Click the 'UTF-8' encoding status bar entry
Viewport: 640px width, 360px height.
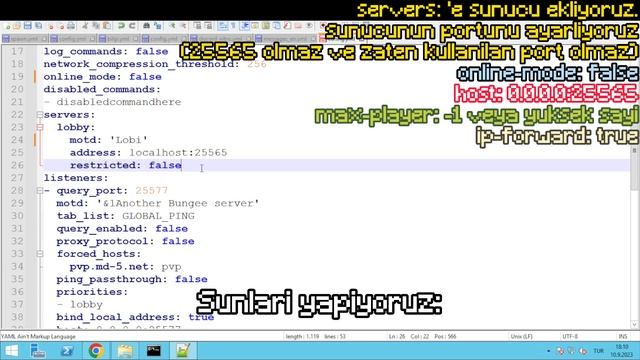[x=570, y=336]
